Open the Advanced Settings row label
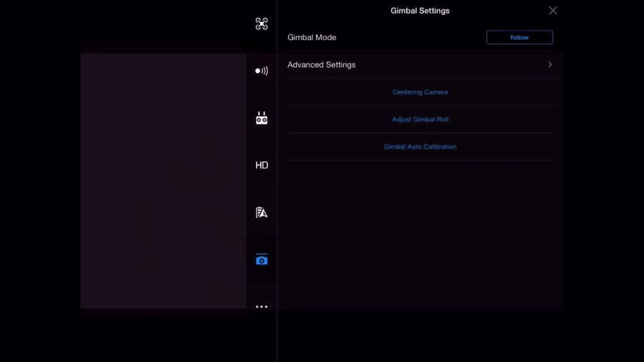644x362 pixels. 321,65
